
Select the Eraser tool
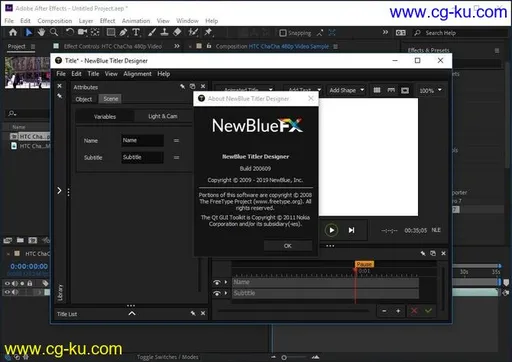click(177, 32)
